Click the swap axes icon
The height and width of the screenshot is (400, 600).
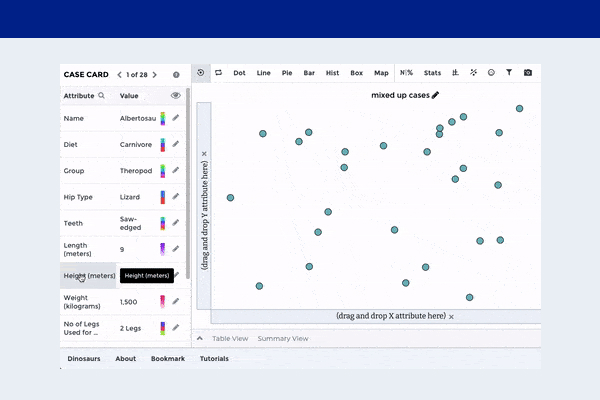coord(218,73)
